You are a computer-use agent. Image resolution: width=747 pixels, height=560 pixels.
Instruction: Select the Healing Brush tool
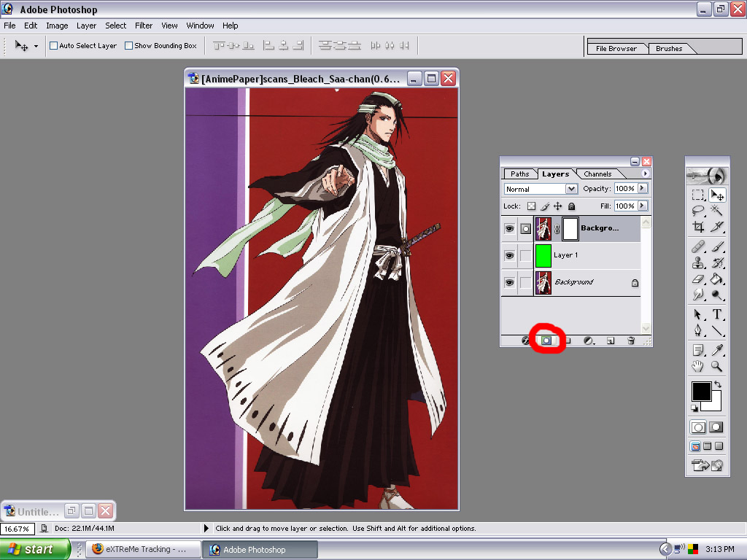coord(698,246)
